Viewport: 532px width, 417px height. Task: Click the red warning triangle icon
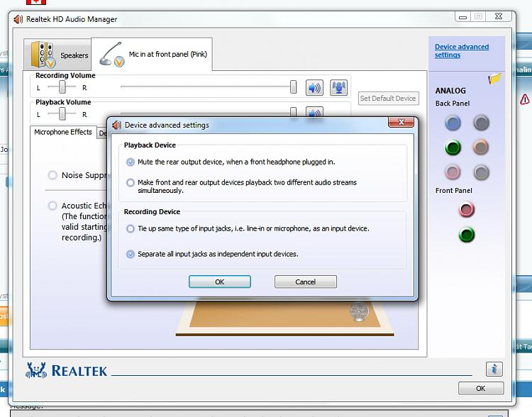[x=524, y=99]
